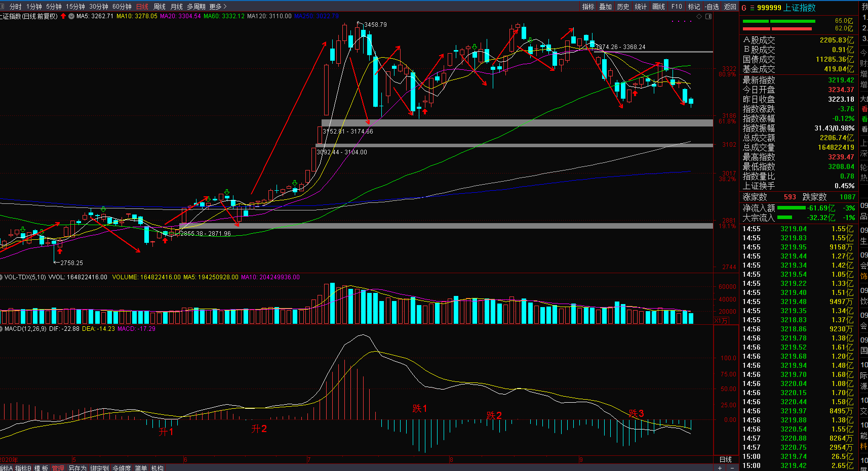The image size is (868, 471).
Task: Select the 60分钟 period tab
Action: (x=122, y=7)
